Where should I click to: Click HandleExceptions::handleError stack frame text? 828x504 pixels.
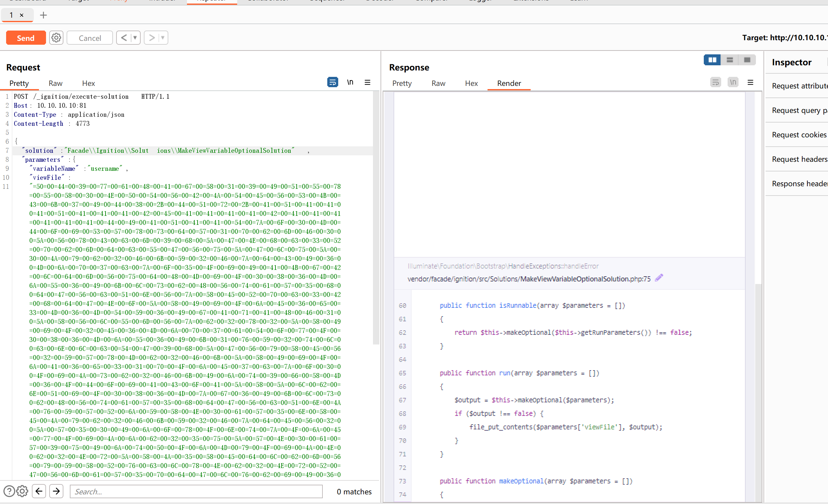pos(503,266)
